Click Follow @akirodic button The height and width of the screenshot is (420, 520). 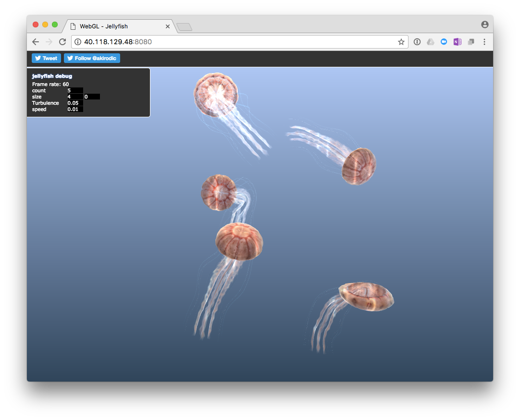tap(92, 58)
